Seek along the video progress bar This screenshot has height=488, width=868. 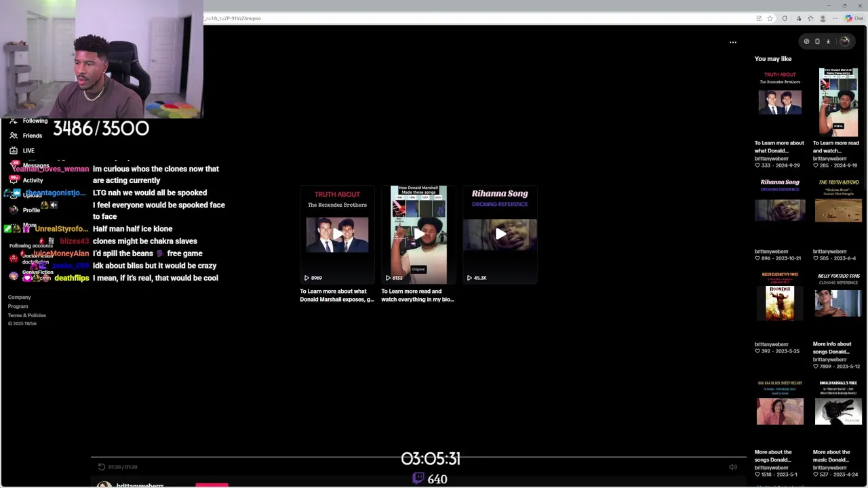pyautogui.click(x=418, y=457)
